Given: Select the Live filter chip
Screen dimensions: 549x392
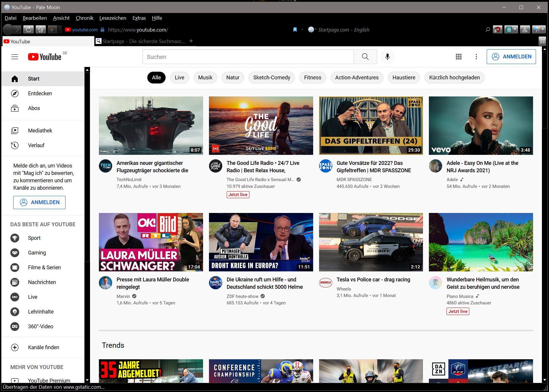Looking at the screenshot, I should [179, 78].
